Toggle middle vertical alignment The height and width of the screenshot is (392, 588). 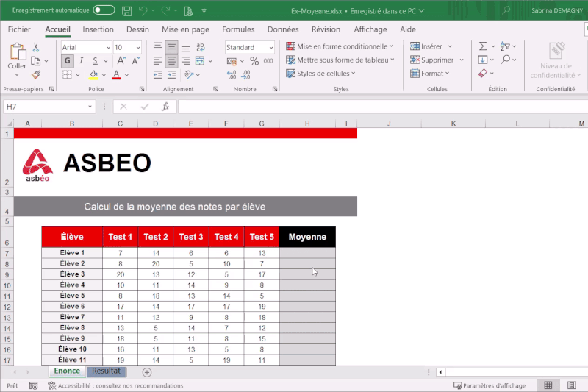click(x=171, y=47)
